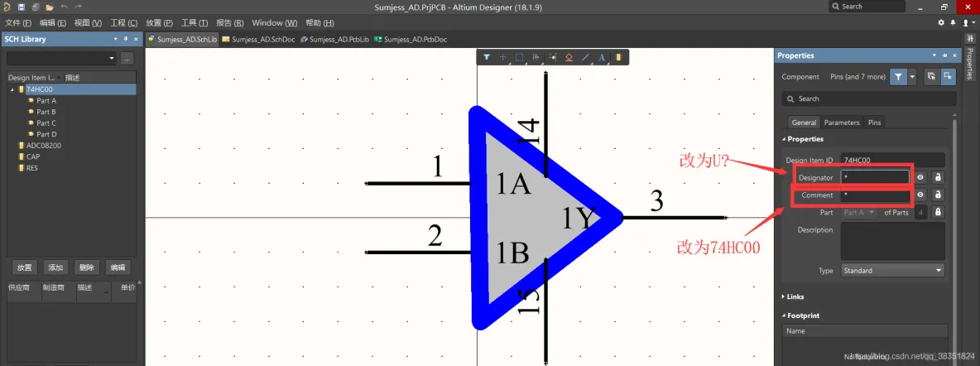The height and width of the screenshot is (366, 980).
Task: Click the vertical Properties side tab
Action: (x=971, y=63)
